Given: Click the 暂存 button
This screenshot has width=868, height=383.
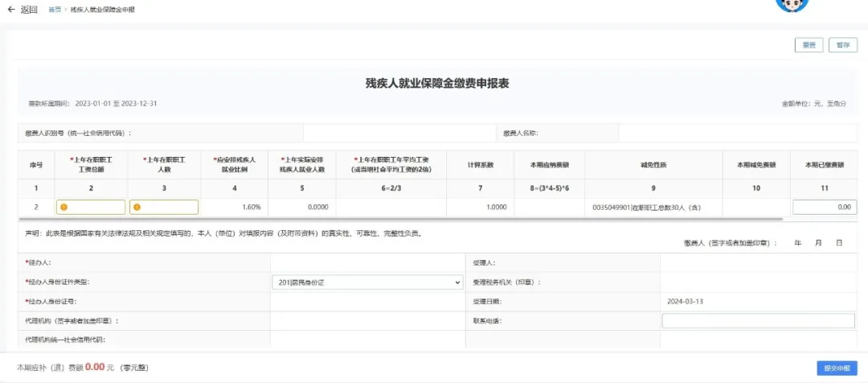Looking at the screenshot, I should [x=843, y=45].
